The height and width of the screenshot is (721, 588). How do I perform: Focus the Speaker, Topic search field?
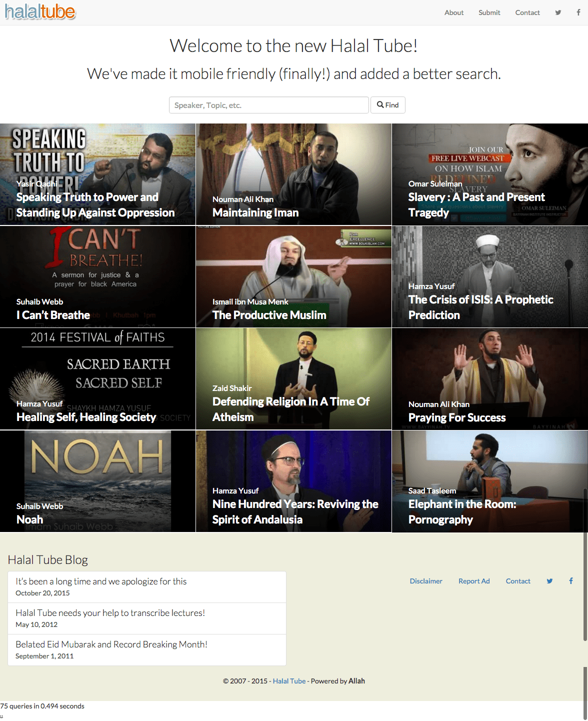269,105
